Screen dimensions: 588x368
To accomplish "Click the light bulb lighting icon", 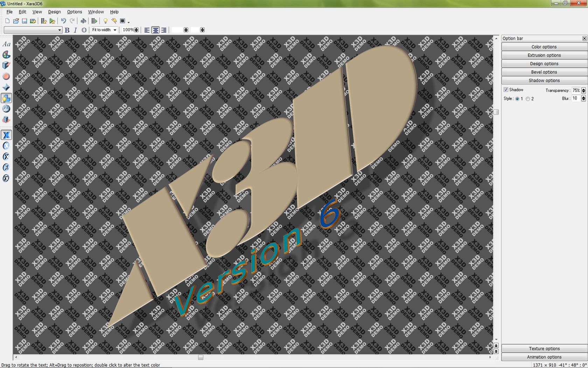I will point(105,21).
